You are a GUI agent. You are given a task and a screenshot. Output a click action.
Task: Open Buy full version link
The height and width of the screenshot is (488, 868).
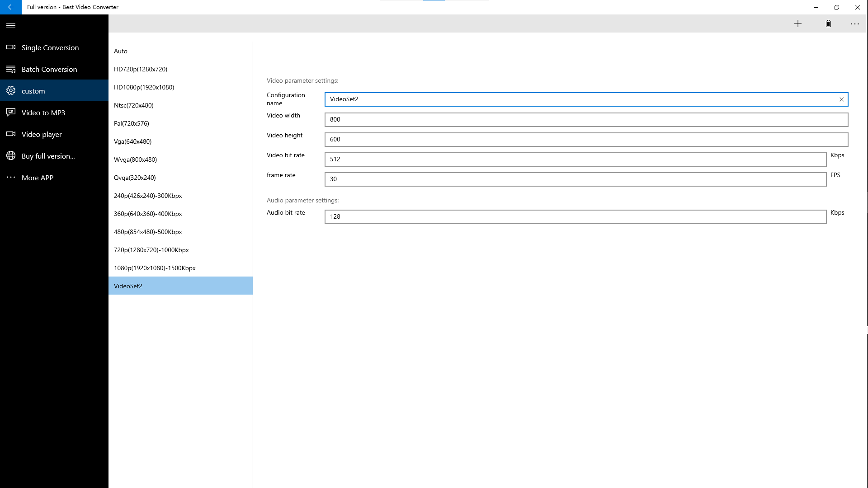click(54, 156)
